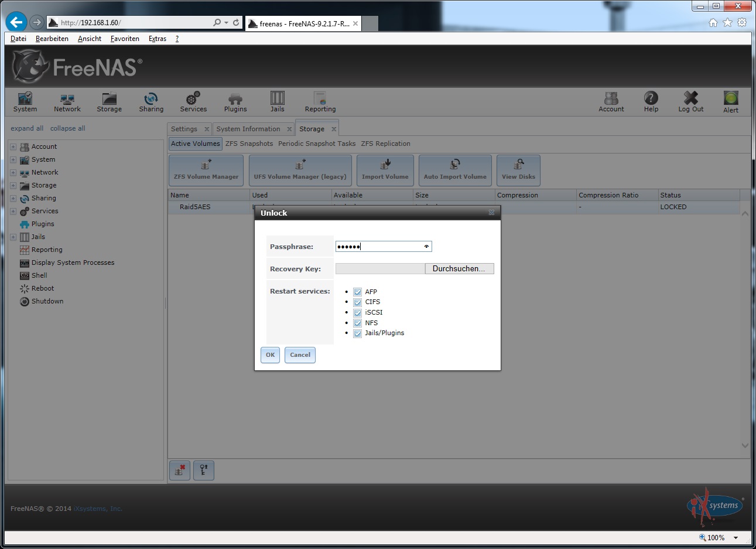Open the Extras browser menu
This screenshot has height=549, width=756.
coord(157,39)
